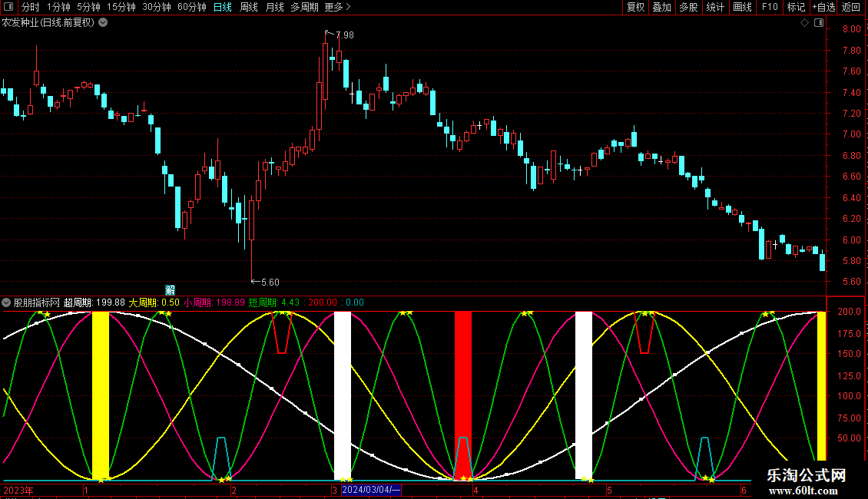Click the 标记 mark button
The image size is (868, 499).
pyautogui.click(x=796, y=7)
